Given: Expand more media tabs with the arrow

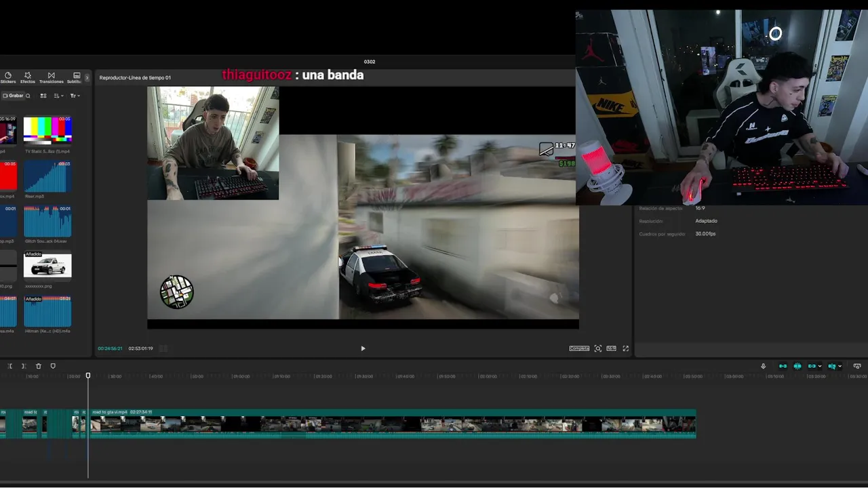Looking at the screenshot, I should [x=87, y=78].
